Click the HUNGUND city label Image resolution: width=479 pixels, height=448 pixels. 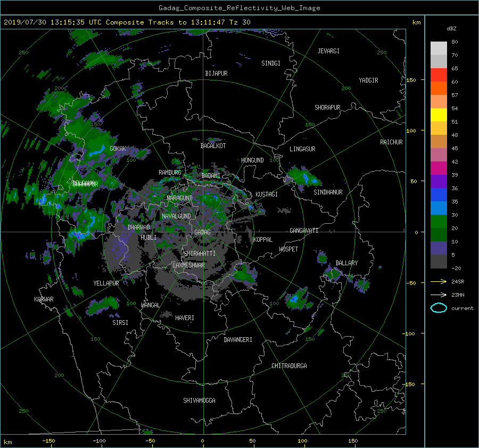252,160
